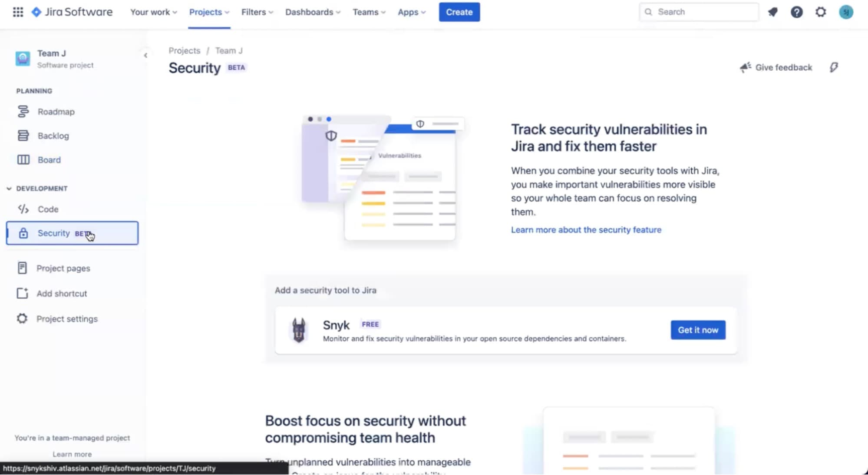The width and height of the screenshot is (868, 475).
Task: Expand the Your work dropdown
Action: 154,12
